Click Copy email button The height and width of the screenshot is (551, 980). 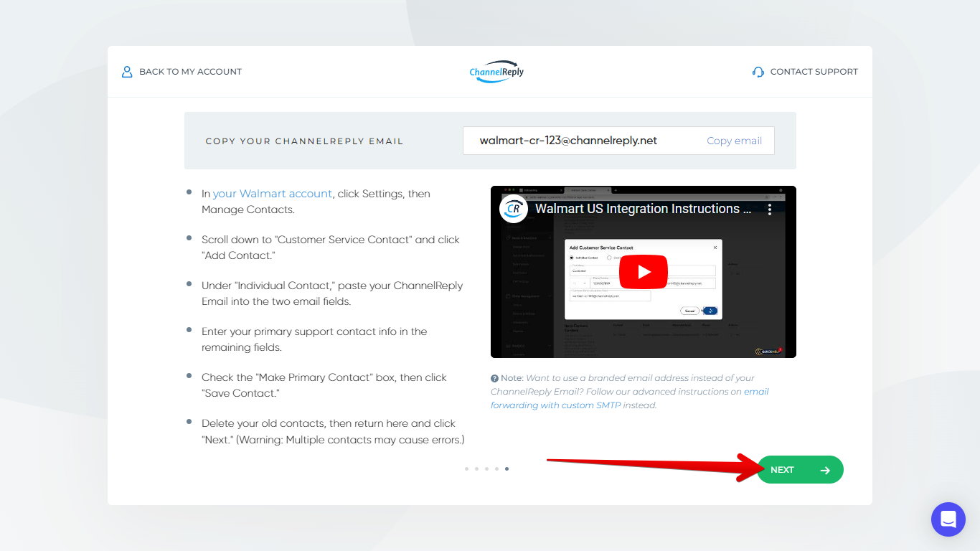pyautogui.click(x=734, y=141)
